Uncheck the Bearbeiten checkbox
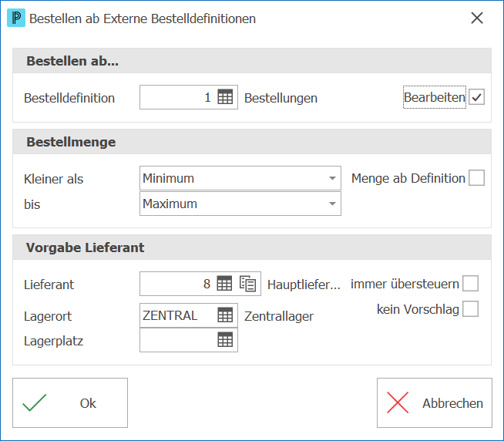This screenshot has width=504, height=441. tap(476, 97)
